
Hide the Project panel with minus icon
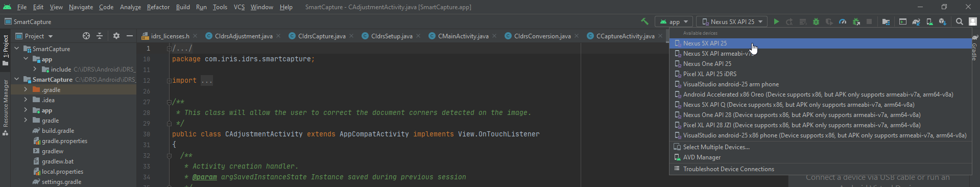click(x=130, y=36)
